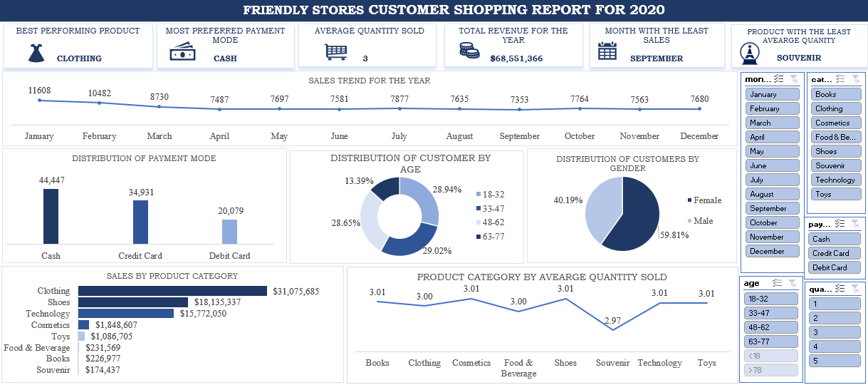The image size is (868, 385).
Task: Toggle the May slicer button
Action: click(772, 151)
